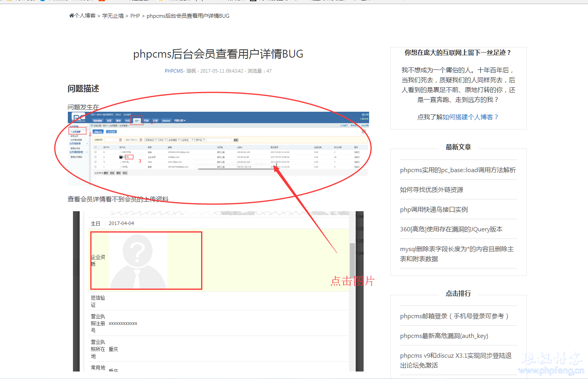Click breadcrumb item phpcms后台会员查看用户详情BUG

tap(188, 16)
